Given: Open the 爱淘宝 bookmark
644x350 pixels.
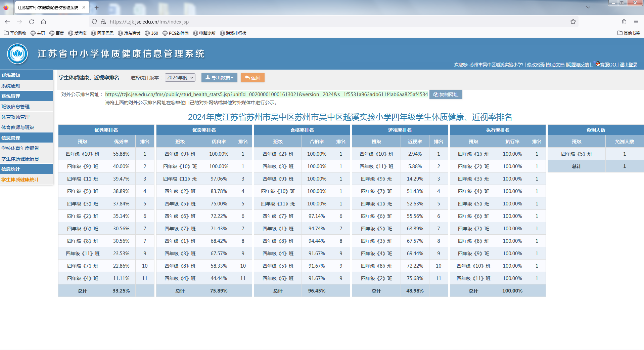Looking at the screenshot, I should pyautogui.click(x=77, y=33).
